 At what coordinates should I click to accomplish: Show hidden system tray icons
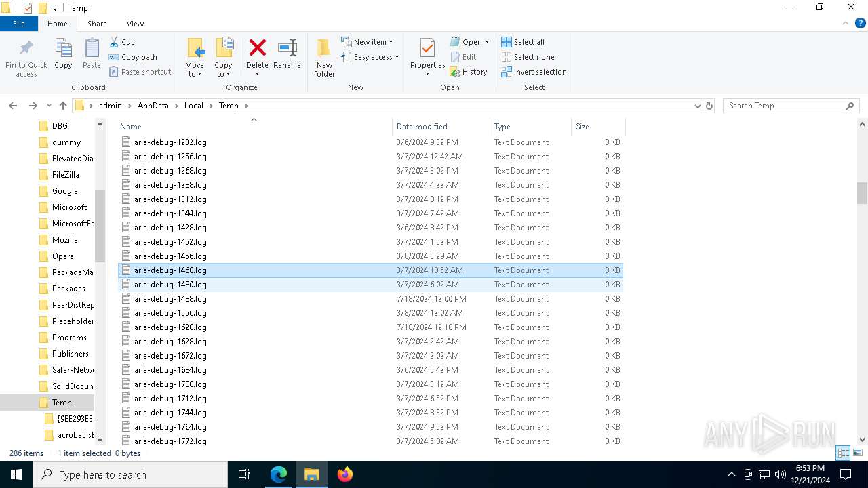click(x=731, y=474)
